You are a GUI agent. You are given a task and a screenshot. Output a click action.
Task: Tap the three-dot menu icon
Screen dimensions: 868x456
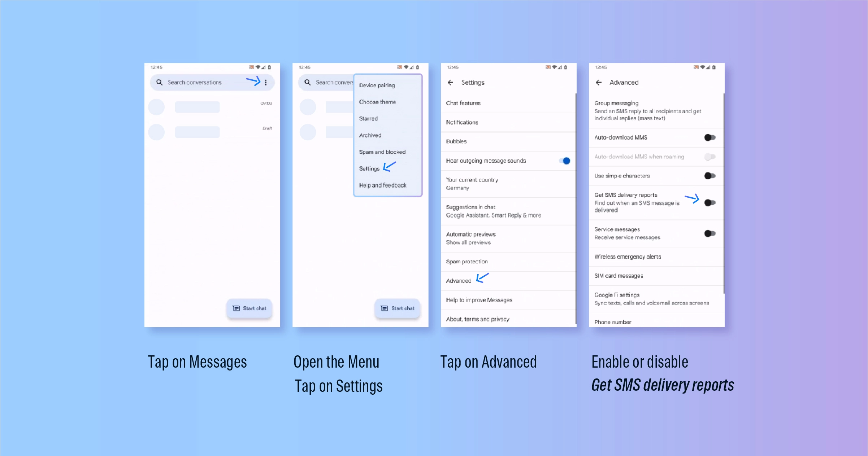(266, 83)
